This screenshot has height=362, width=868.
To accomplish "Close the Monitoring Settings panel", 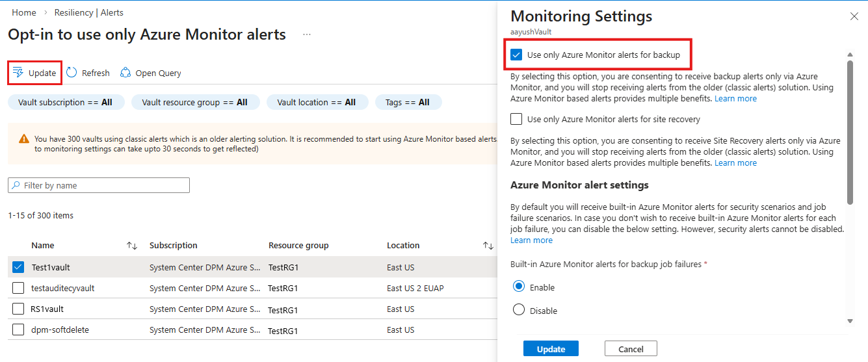I will (x=854, y=16).
